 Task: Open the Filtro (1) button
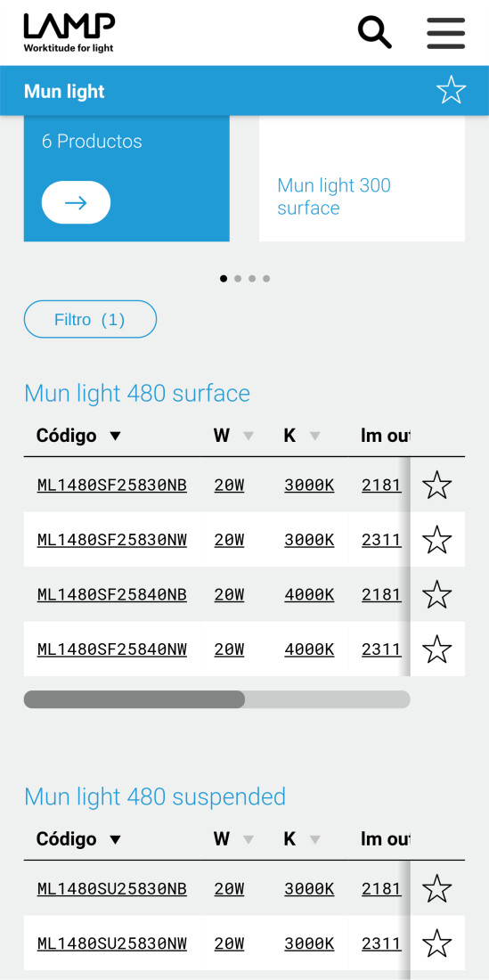click(x=90, y=319)
